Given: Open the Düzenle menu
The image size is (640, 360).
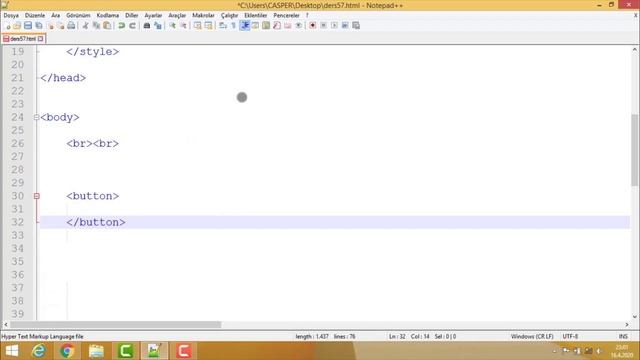Looking at the screenshot, I should point(35,16).
